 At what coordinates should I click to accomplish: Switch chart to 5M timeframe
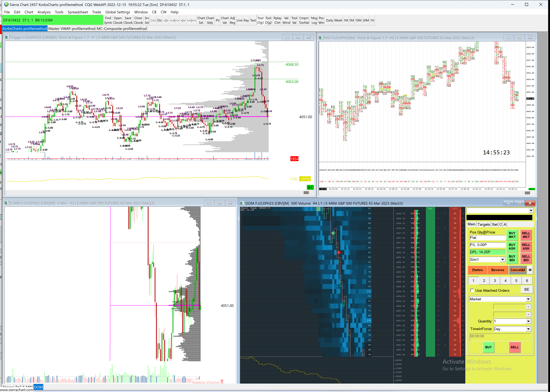351,20
